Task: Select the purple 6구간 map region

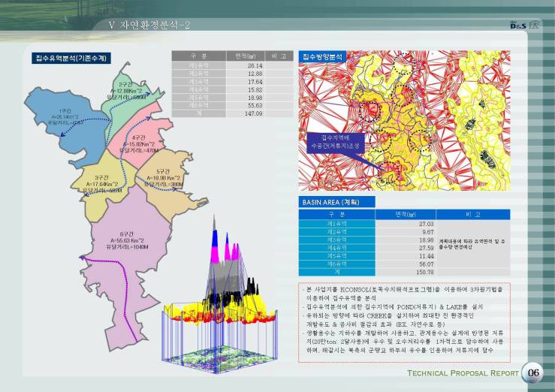Action: (120, 240)
